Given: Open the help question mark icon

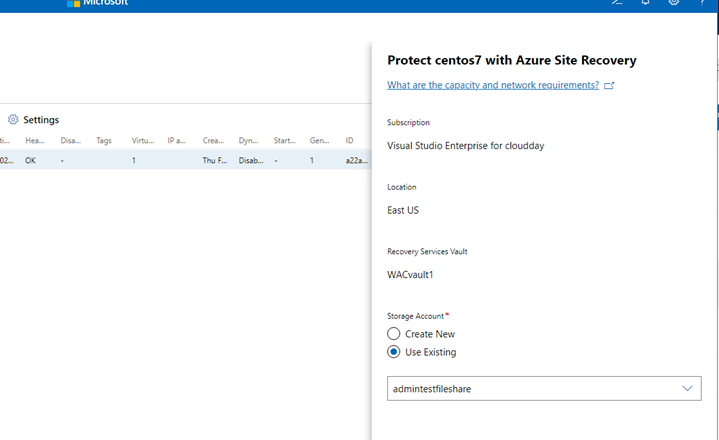Looking at the screenshot, I should click(x=702, y=2).
